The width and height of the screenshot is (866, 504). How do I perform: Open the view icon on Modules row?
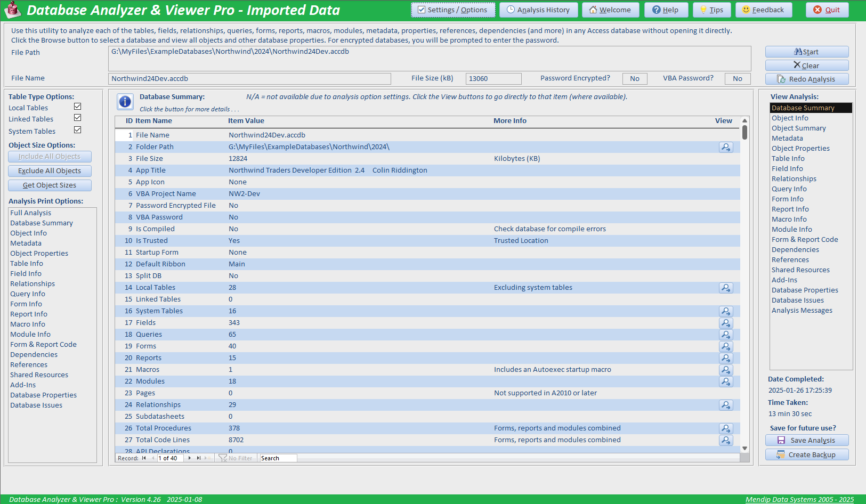coord(726,381)
